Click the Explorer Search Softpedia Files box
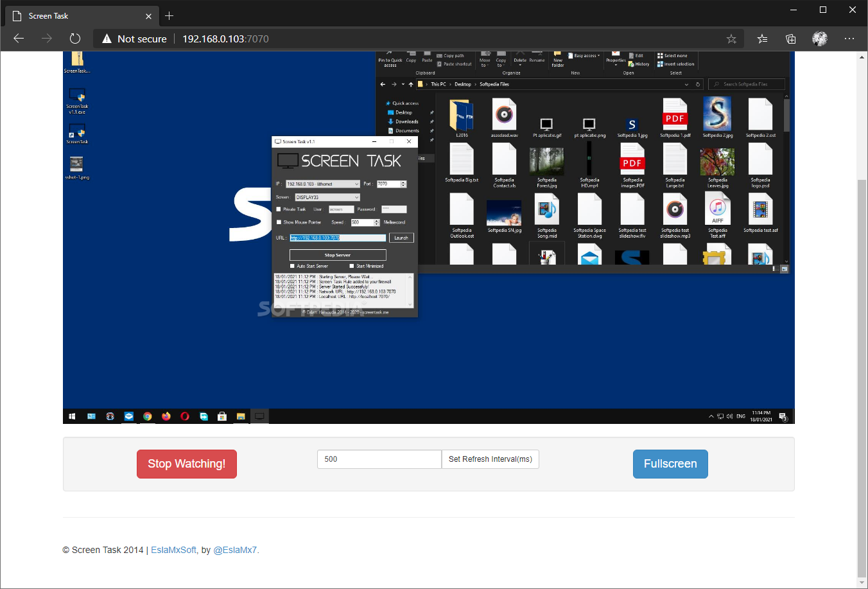 point(746,84)
